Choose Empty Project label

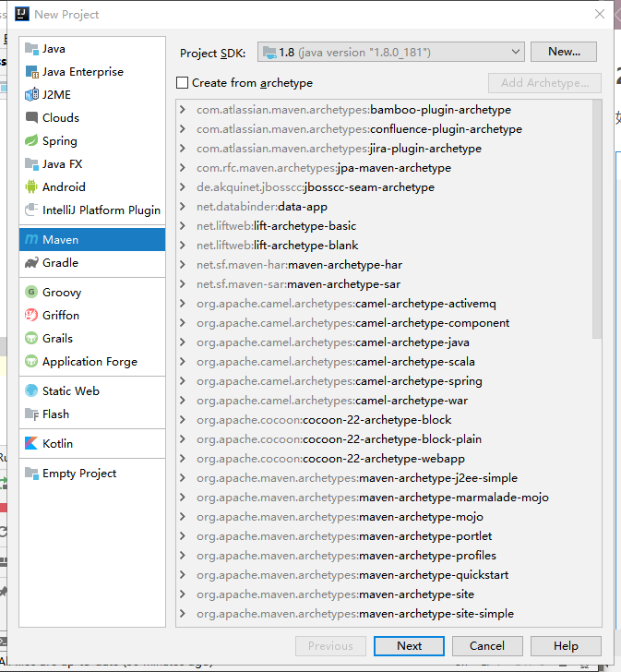79,474
